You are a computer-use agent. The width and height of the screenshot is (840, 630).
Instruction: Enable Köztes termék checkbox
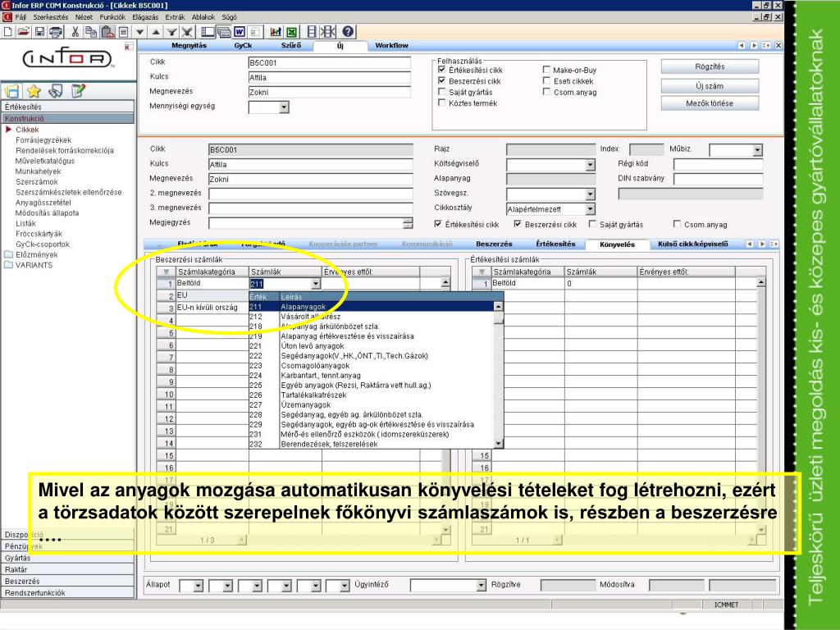pos(441,103)
